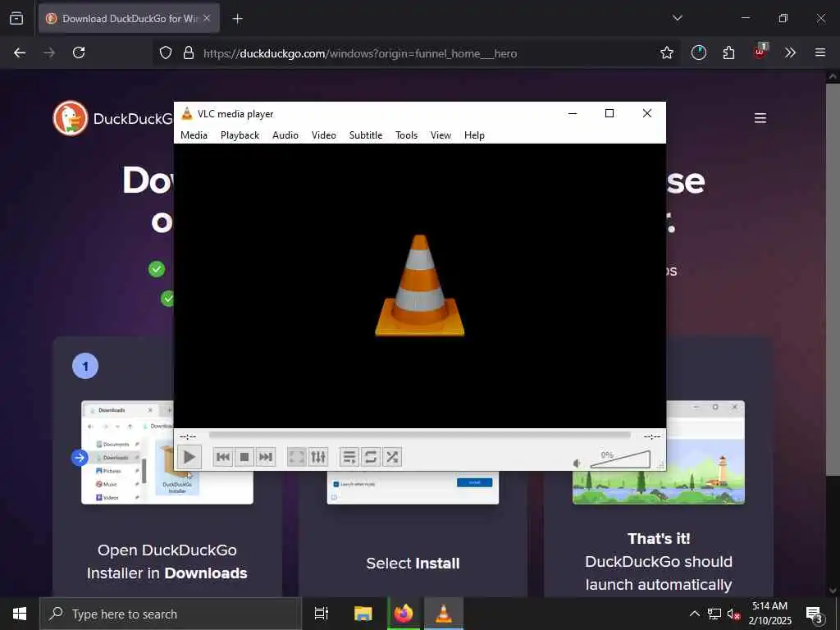Open Firefox tracking protection shield
Viewport: 840px width, 630px height.
point(166,52)
